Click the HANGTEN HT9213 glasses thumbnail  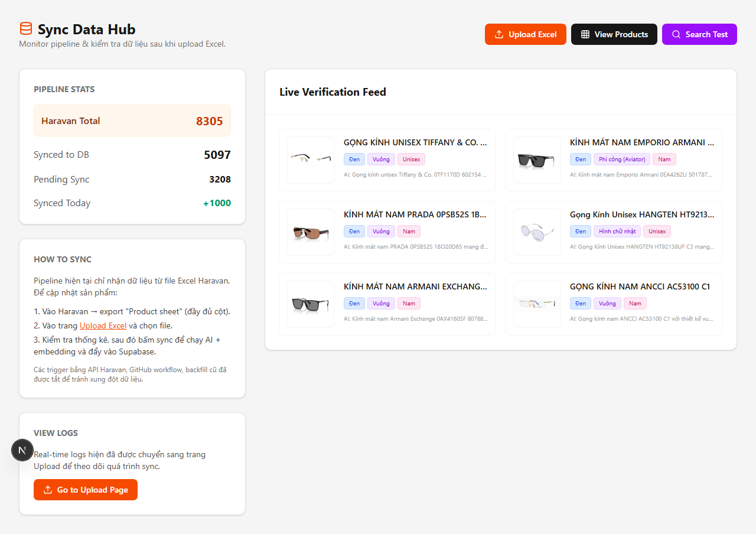pyautogui.click(x=537, y=232)
